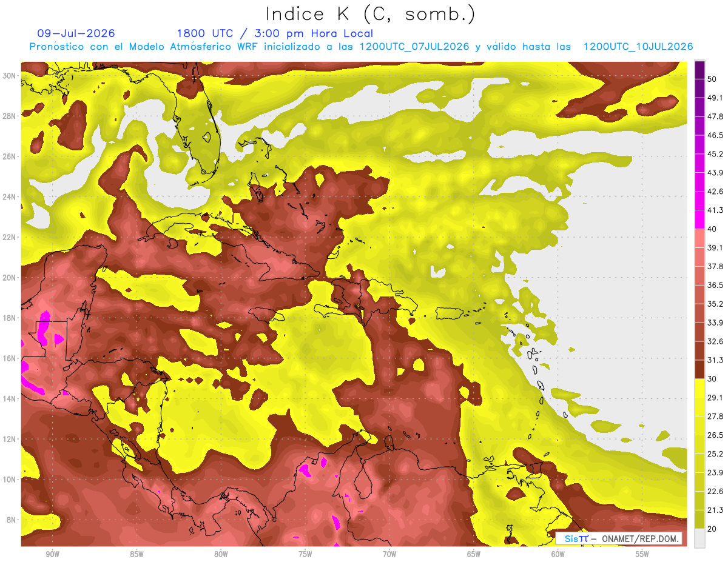728x562 pixels.
Task: Click the colorbar label '43.9'
Action: tap(715, 173)
